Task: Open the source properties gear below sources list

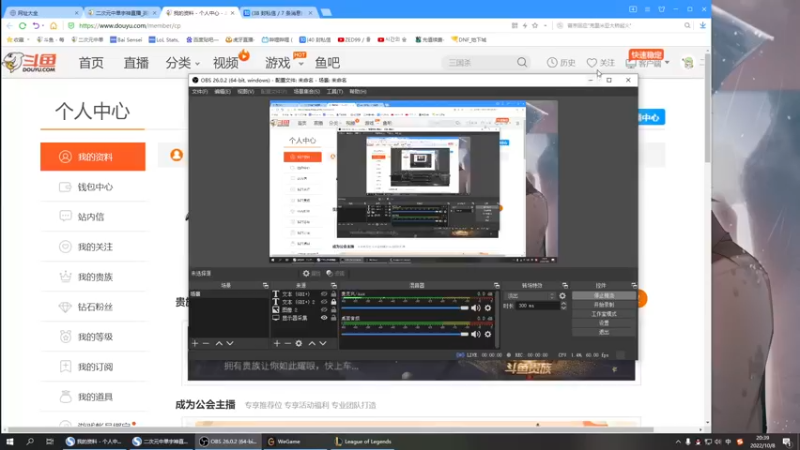Action: point(299,343)
